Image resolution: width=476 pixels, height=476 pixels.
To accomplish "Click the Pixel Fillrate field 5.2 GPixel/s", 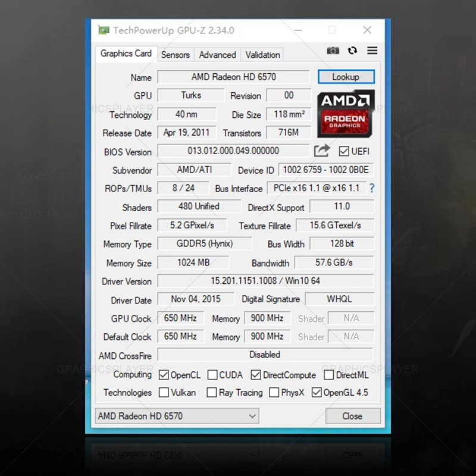I will pyautogui.click(x=192, y=226).
